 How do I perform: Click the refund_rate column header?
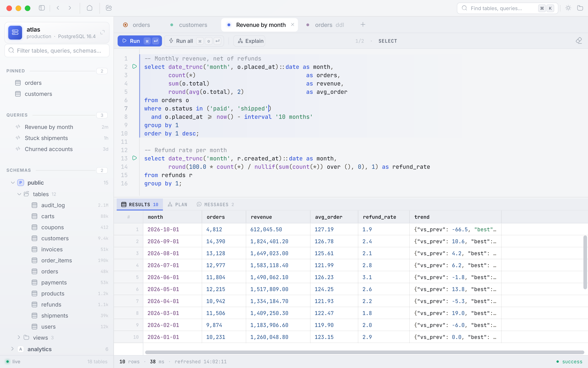click(x=384, y=217)
